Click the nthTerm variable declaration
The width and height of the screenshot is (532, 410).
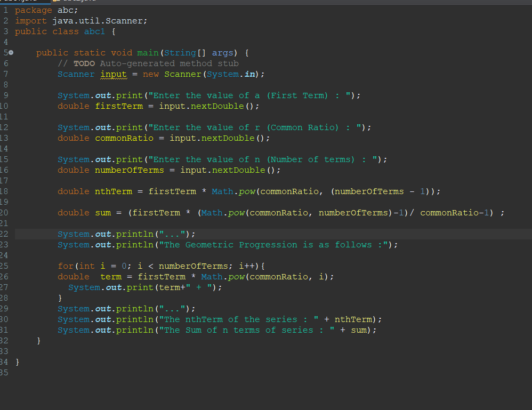(114, 191)
